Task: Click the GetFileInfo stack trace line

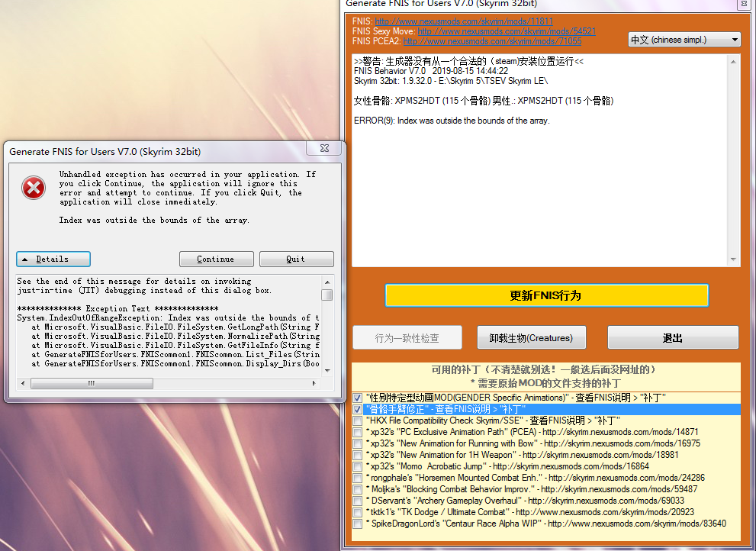Action: point(175,346)
